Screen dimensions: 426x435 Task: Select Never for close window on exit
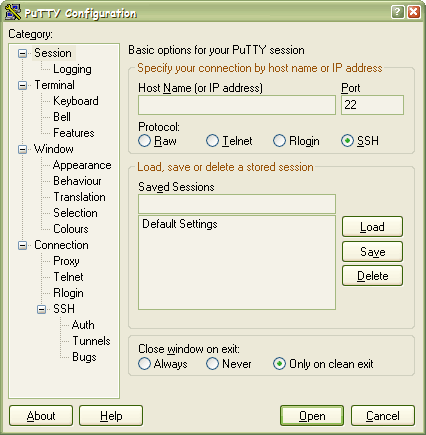212,364
